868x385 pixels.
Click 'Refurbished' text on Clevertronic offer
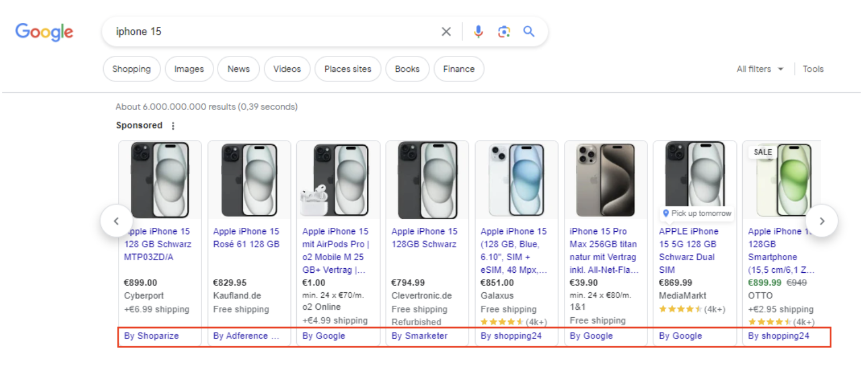tap(416, 322)
